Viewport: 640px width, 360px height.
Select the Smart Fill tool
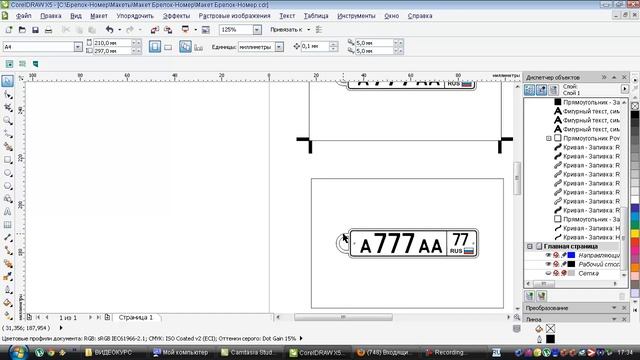tap(7, 147)
